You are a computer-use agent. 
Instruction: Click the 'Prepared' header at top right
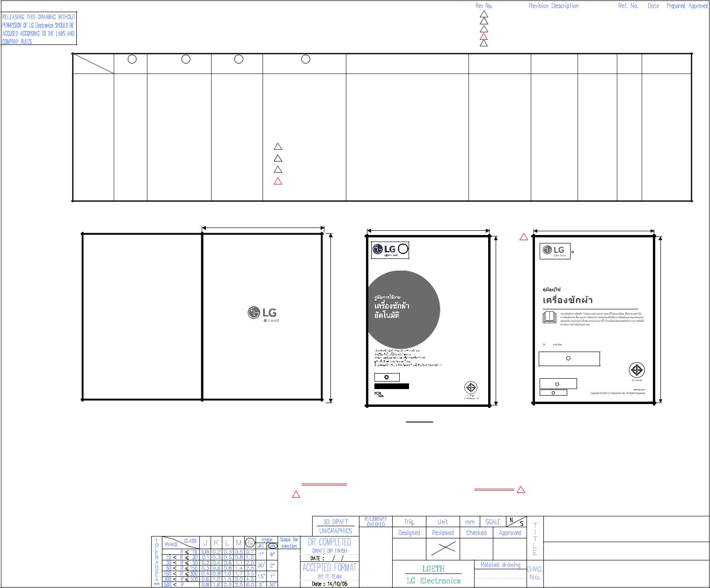(676, 6)
